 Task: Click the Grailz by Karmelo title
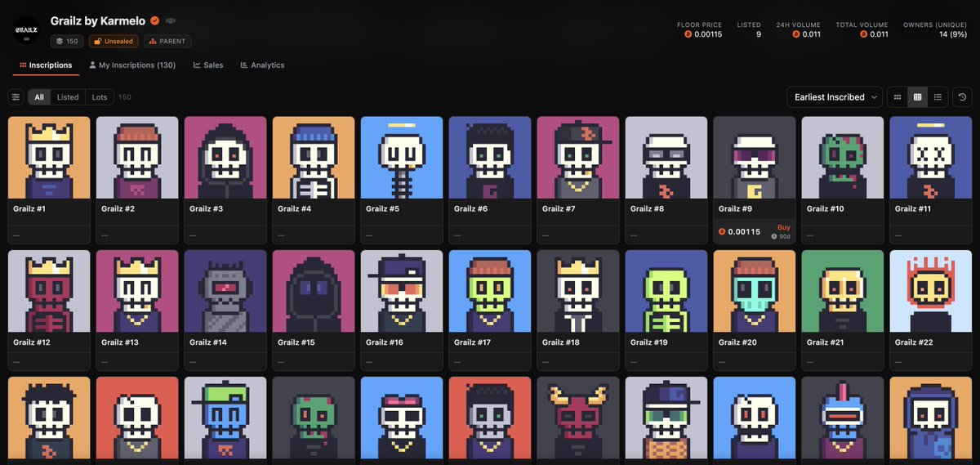[x=98, y=20]
